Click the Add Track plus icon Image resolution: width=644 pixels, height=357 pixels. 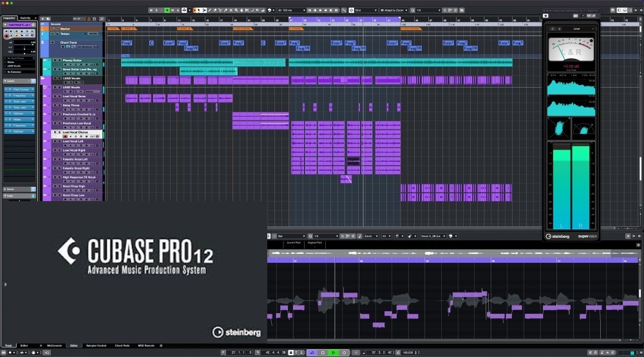(43, 19)
